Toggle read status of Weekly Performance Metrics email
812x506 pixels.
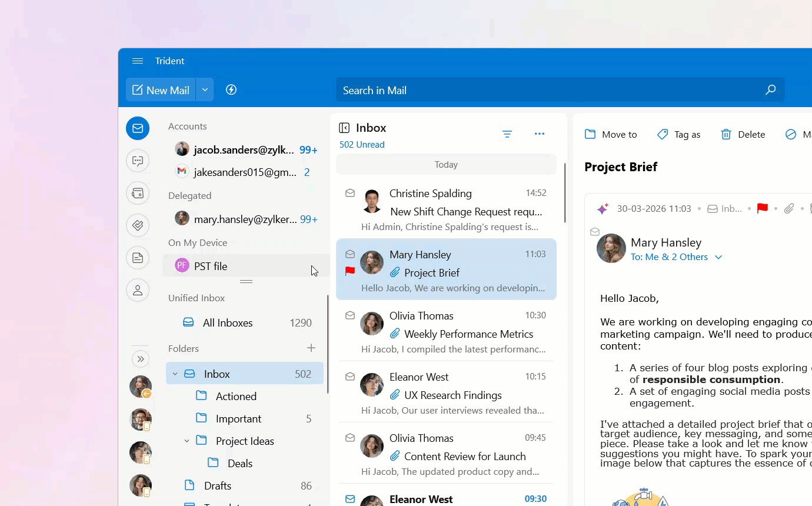[350, 315]
